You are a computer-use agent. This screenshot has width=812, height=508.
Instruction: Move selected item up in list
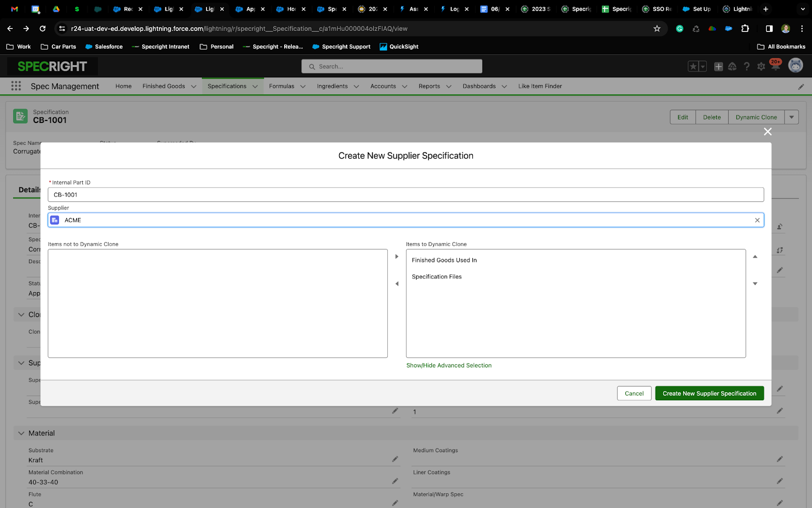click(x=755, y=257)
